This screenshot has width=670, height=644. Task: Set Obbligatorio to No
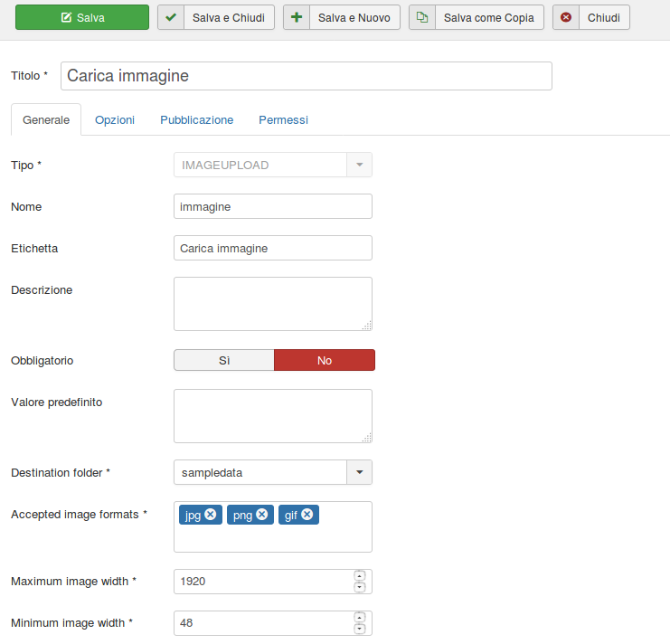tap(325, 360)
